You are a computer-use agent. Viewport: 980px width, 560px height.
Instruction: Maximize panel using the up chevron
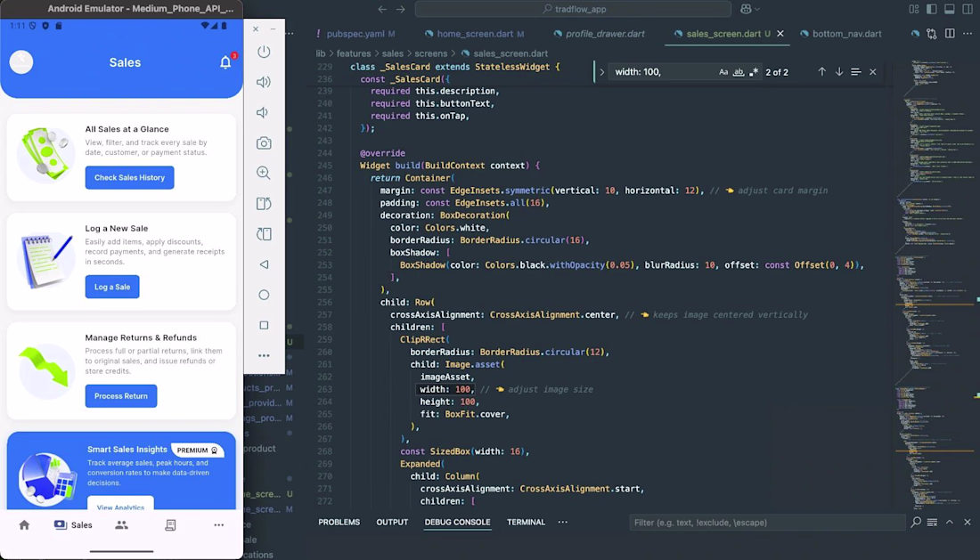[x=950, y=522]
